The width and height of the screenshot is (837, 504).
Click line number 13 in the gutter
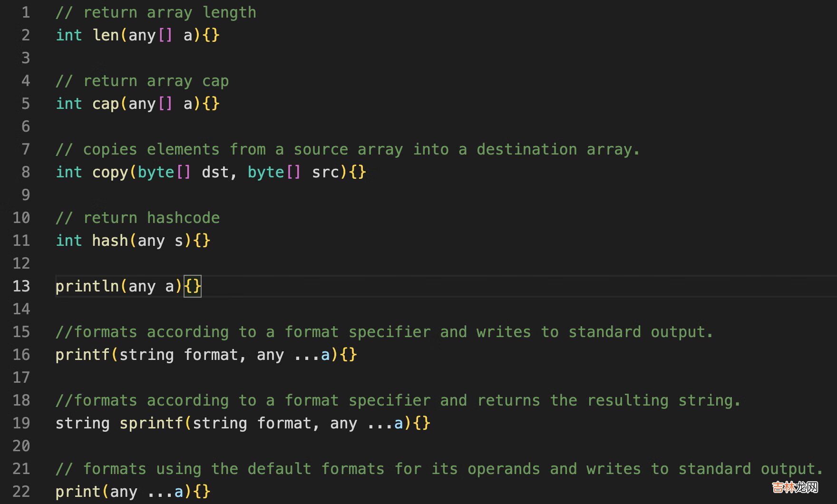click(x=21, y=286)
